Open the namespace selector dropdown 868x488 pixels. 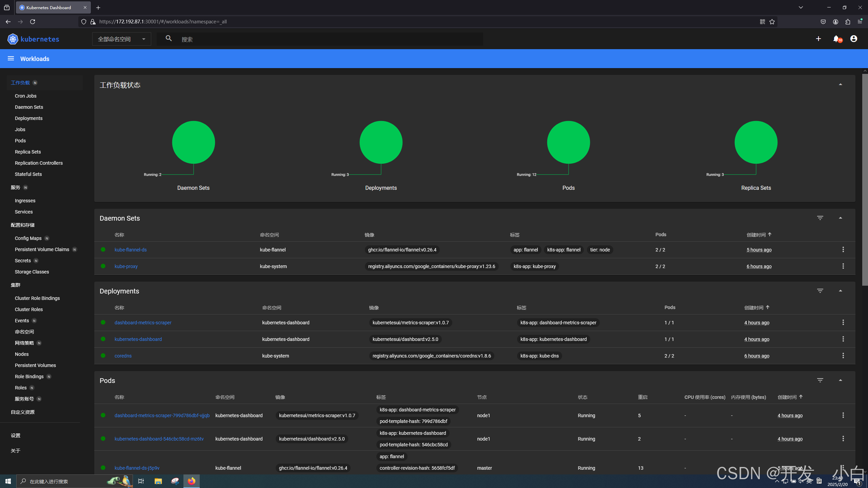click(x=121, y=39)
